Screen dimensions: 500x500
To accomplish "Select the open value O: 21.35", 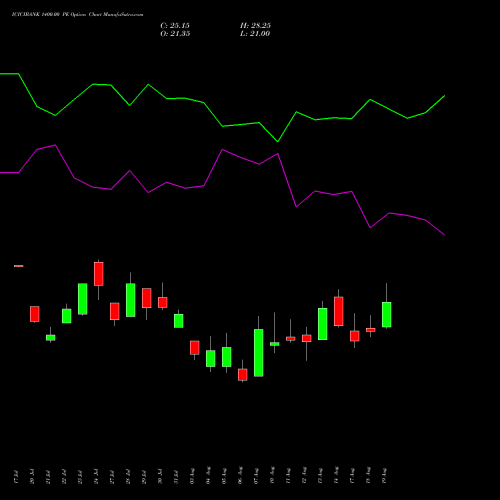I will click(x=175, y=34).
